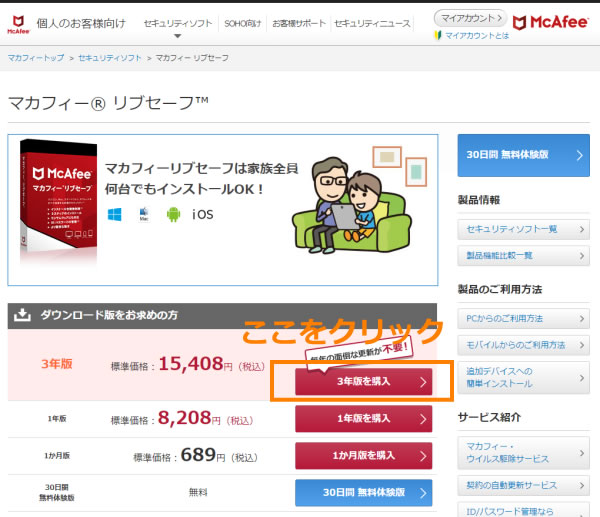Open ID/パスワード管理なら sidebar link
600x517 pixels.
coord(523,510)
